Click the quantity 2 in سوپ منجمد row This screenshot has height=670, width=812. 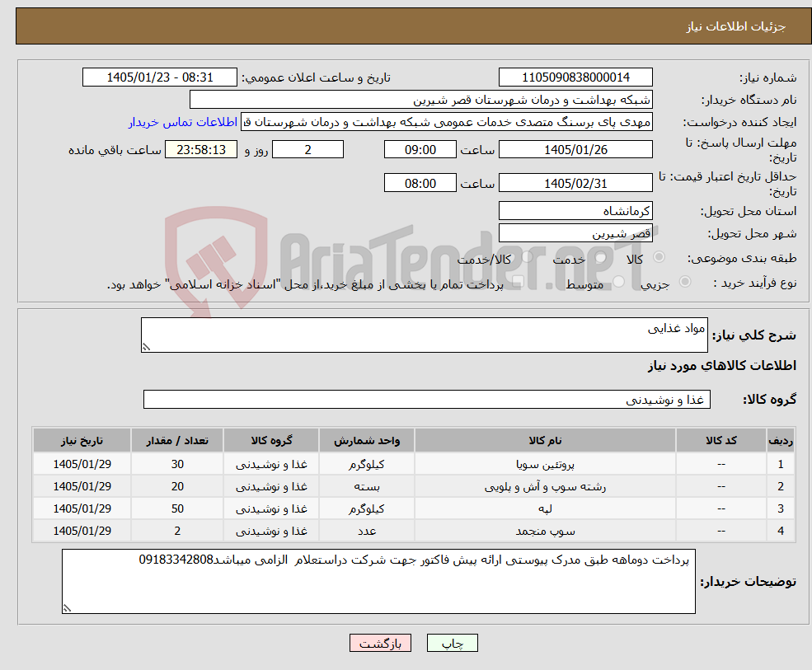[177, 532]
